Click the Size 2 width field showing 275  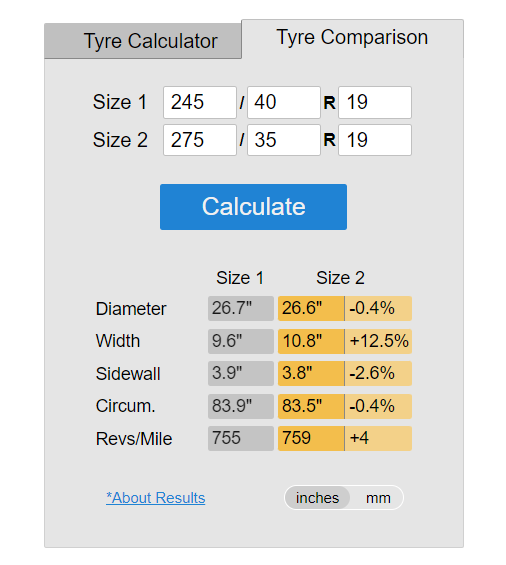200,140
